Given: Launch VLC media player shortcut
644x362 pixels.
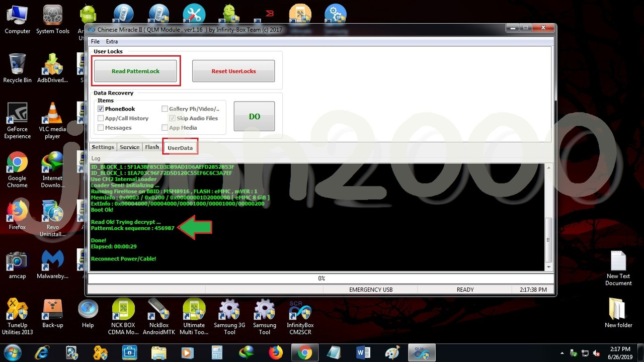Looking at the screenshot, I should click(x=52, y=121).
